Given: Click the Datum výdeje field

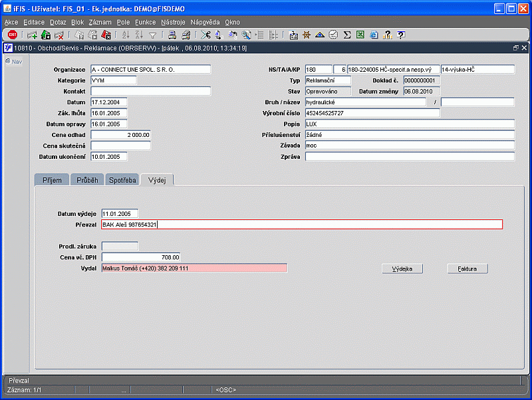Looking at the screenshot, I should [120, 213].
